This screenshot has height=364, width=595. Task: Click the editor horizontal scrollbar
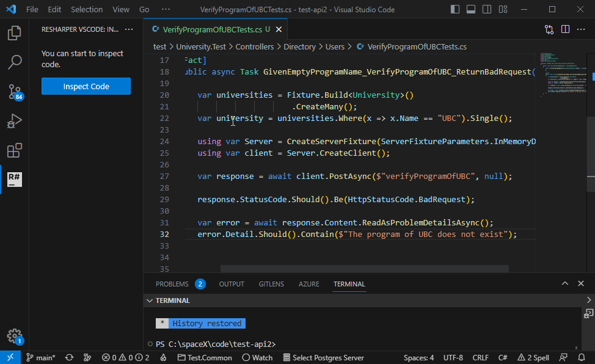(x=364, y=269)
